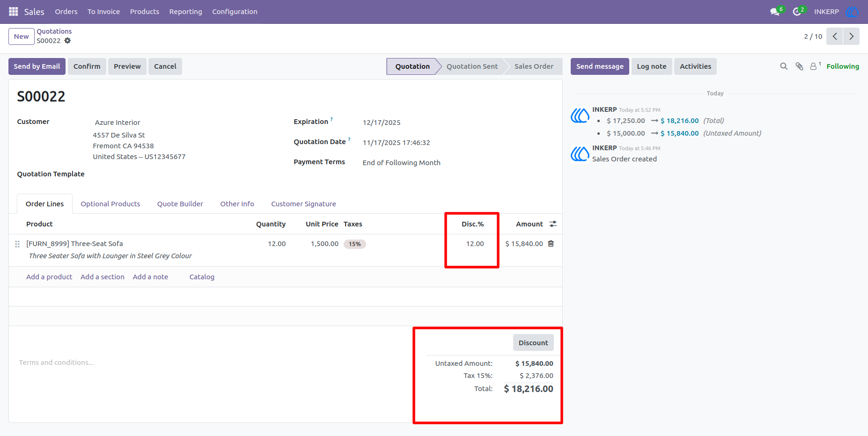Click the Quotation Date help question mark
The height and width of the screenshot is (436, 868).
point(349,139)
